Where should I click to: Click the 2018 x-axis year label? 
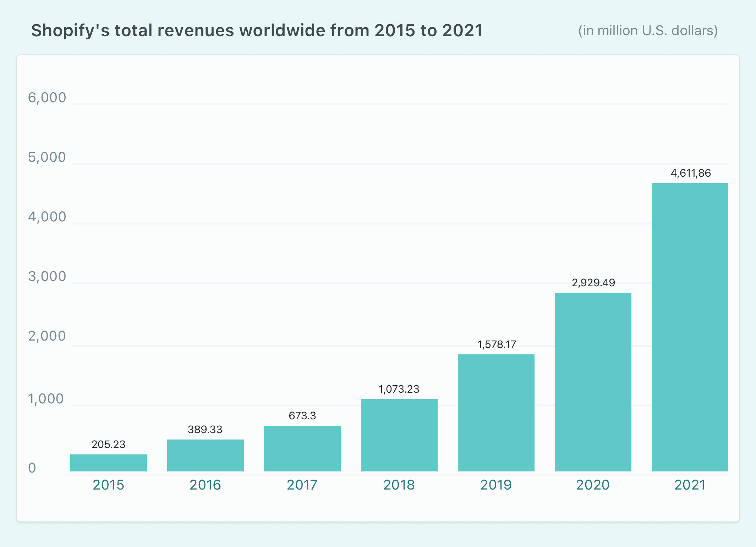tap(399, 485)
